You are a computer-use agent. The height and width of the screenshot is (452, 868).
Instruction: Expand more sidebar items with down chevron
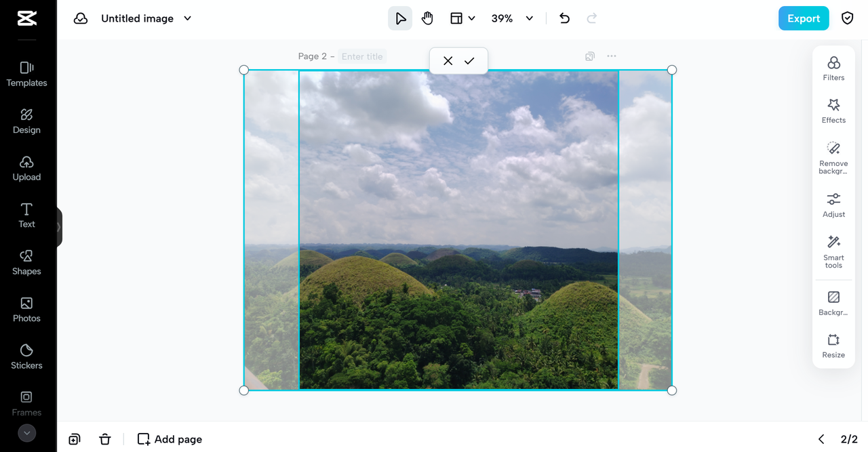pos(27,433)
